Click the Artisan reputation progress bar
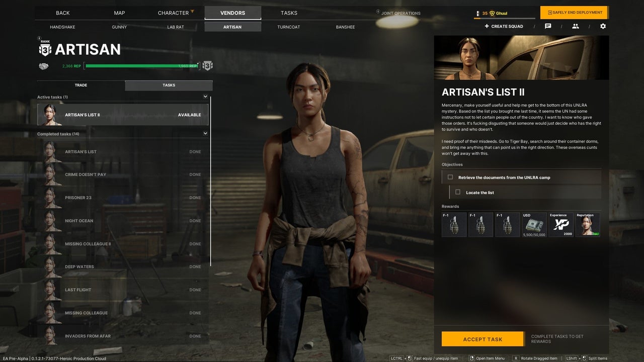This screenshot has width=644, height=362. 142,66
